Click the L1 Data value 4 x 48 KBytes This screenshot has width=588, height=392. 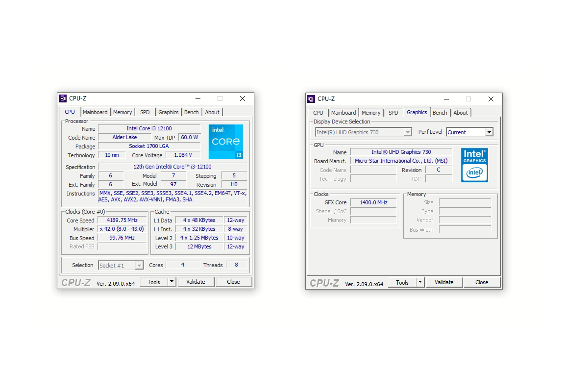(199, 220)
